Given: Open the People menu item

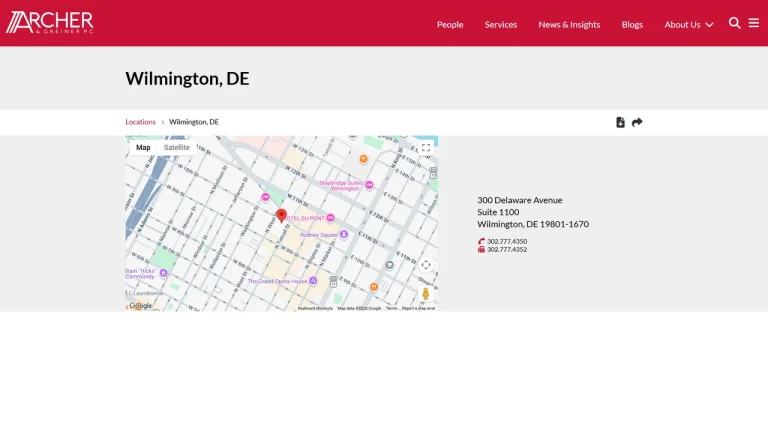Looking at the screenshot, I should (450, 24).
